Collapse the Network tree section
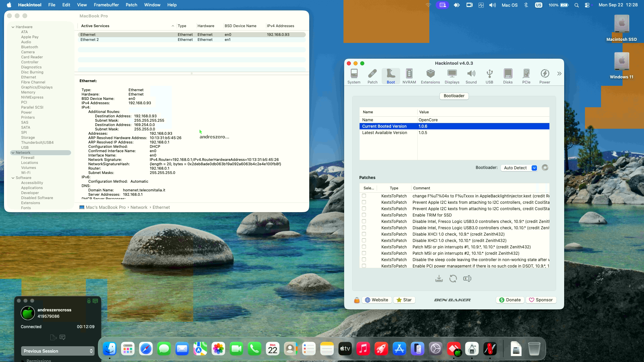The image size is (644, 362). pos(13,153)
